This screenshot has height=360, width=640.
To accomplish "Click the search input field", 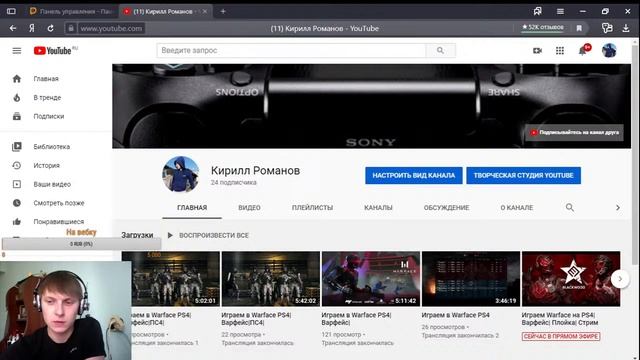I will 291,51.
